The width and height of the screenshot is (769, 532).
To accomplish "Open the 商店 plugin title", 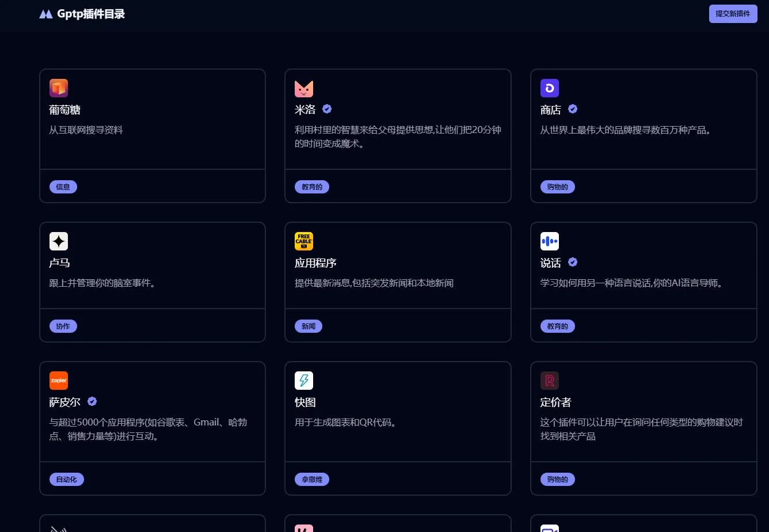I will (x=551, y=109).
